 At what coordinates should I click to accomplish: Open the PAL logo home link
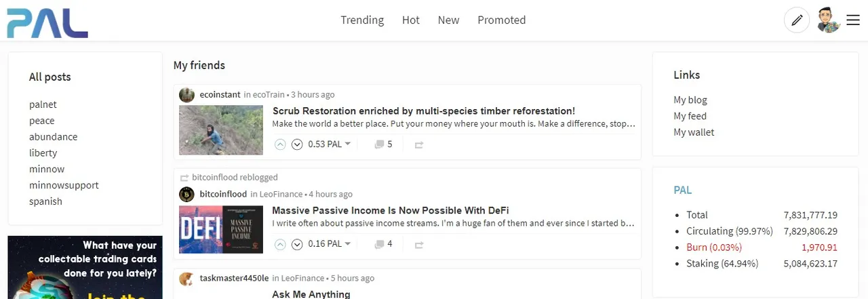47,24
